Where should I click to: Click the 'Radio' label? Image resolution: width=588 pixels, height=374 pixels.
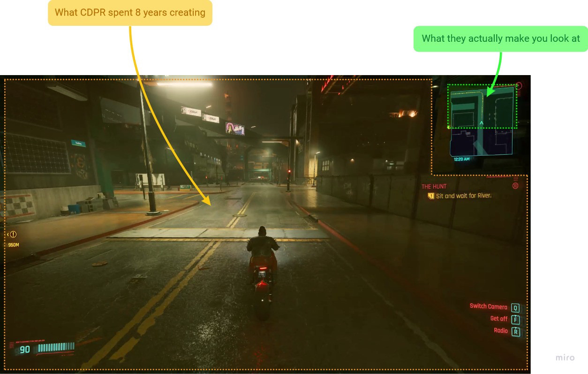(500, 331)
